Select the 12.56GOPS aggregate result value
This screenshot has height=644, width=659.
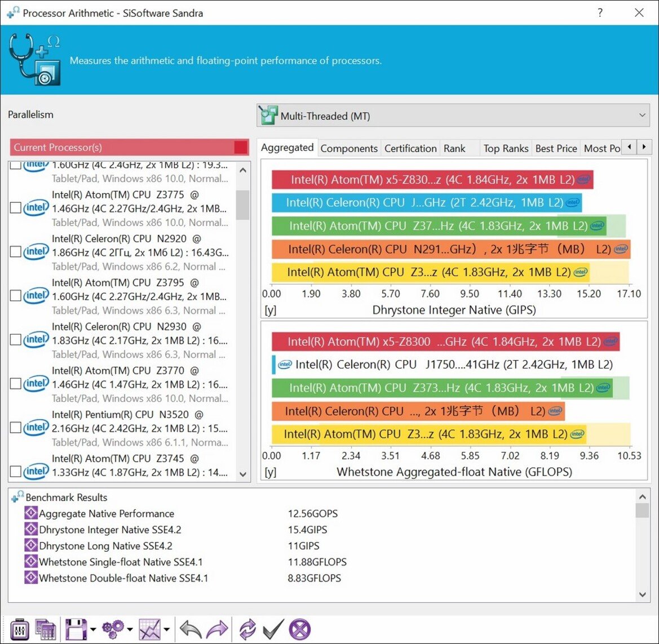pyautogui.click(x=313, y=513)
